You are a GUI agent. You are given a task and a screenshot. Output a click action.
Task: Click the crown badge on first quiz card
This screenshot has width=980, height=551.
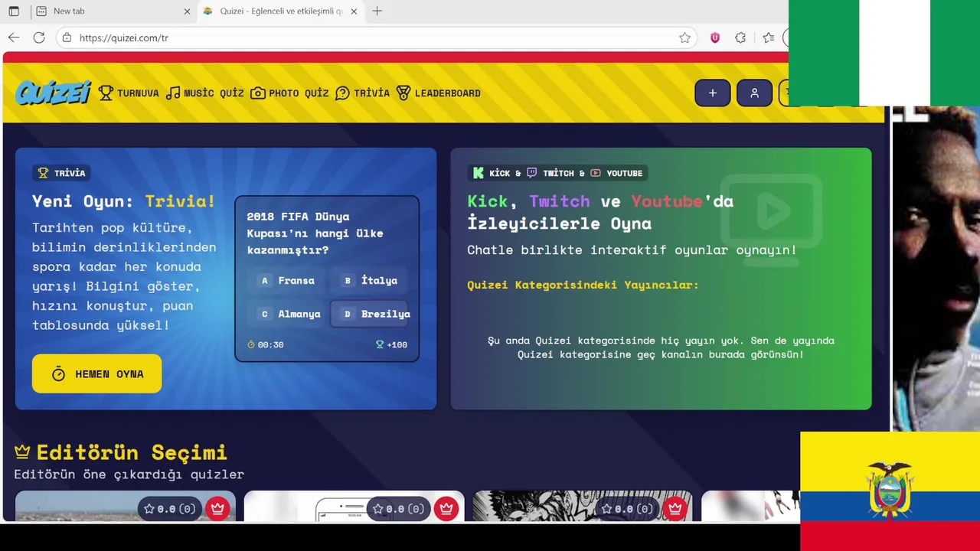pos(217,508)
